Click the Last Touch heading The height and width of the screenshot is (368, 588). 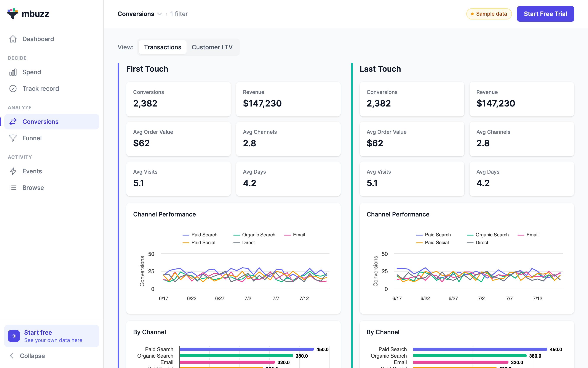coord(380,69)
